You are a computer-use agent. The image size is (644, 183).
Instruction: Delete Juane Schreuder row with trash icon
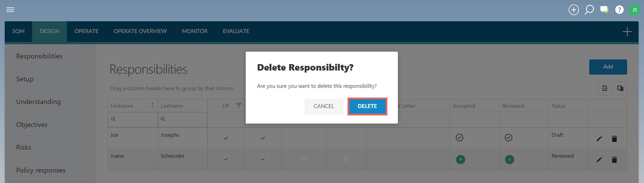coord(614,160)
